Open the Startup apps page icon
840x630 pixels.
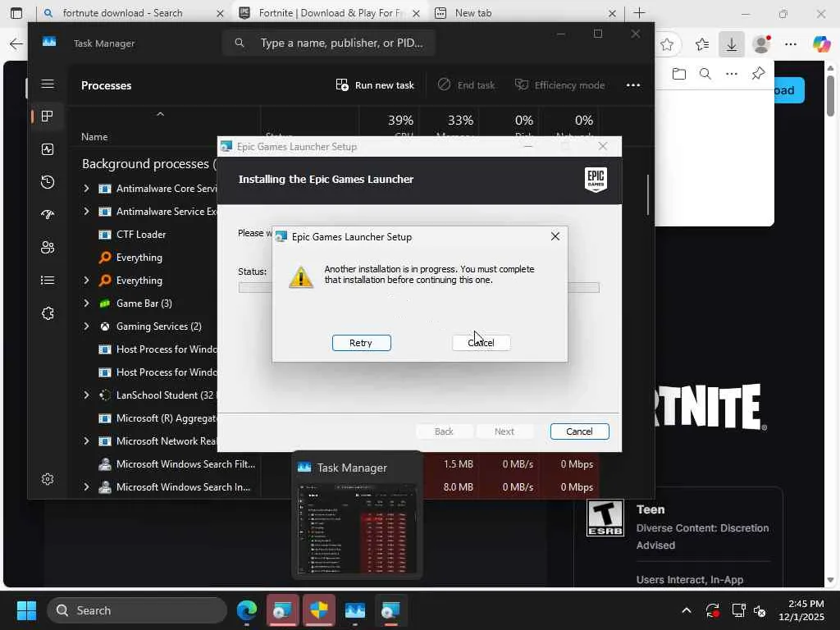coord(48,215)
